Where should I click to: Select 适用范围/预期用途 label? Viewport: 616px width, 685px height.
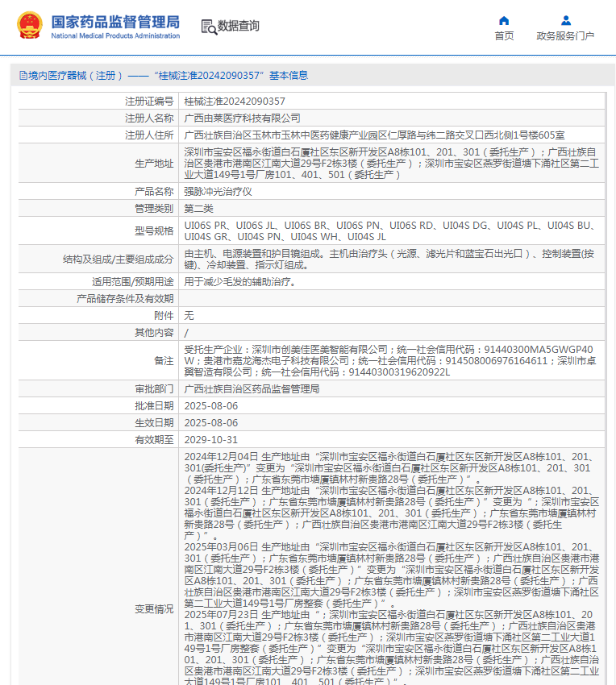pyautogui.click(x=132, y=282)
